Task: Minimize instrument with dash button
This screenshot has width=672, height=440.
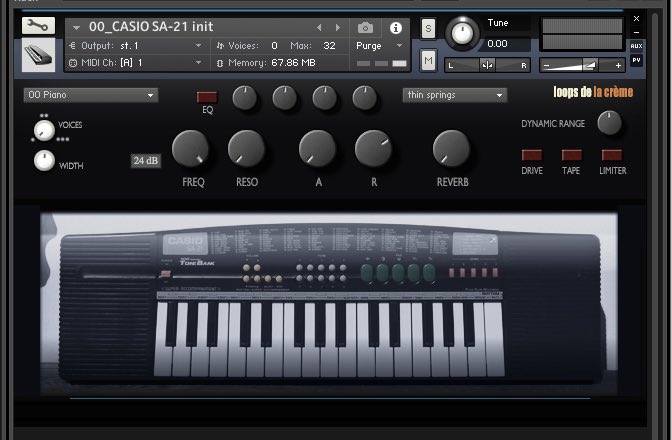Action: click(x=636, y=32)
